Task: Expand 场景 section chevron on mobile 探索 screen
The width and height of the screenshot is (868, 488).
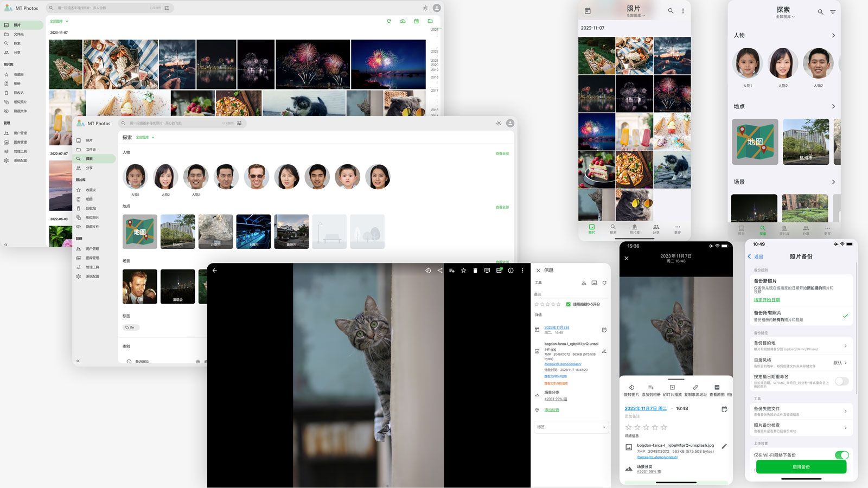Action: click(833, 182)
